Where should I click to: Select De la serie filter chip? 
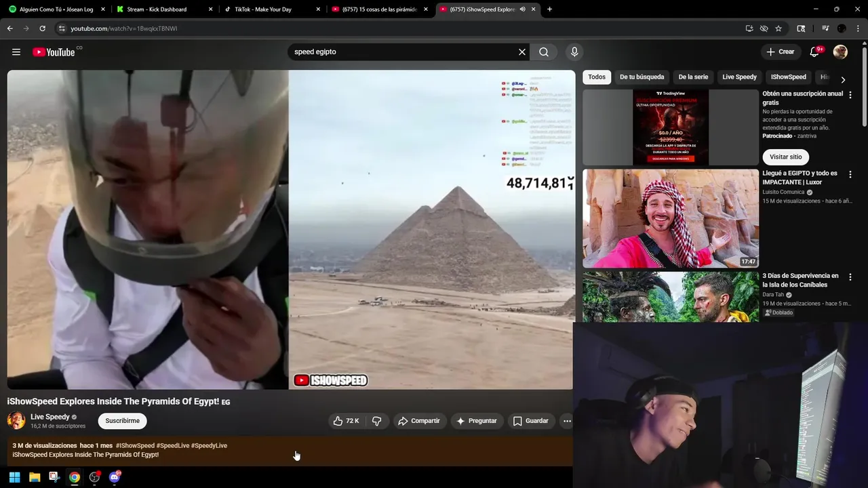tap(693, 77)
